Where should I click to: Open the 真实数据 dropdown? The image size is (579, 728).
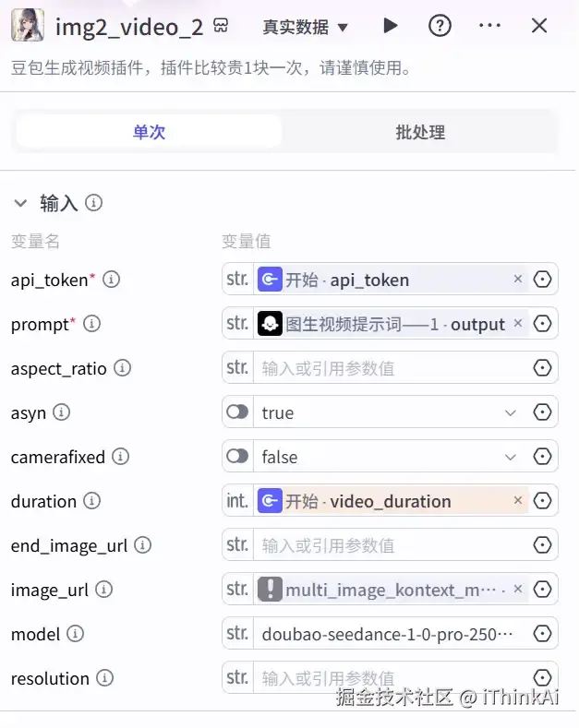[306, 27]
